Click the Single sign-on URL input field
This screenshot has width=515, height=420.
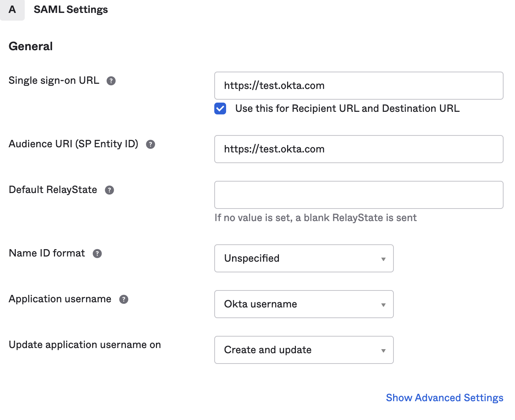358,86
